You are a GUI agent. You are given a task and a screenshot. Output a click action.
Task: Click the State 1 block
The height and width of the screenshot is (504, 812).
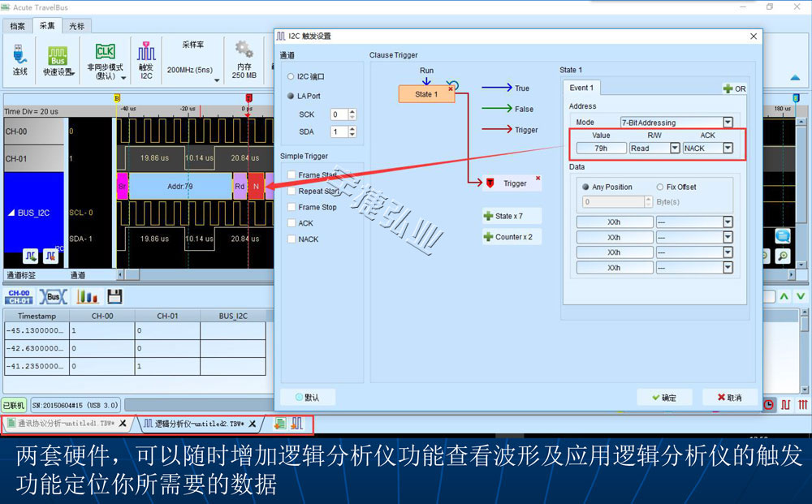click(426, 94)
